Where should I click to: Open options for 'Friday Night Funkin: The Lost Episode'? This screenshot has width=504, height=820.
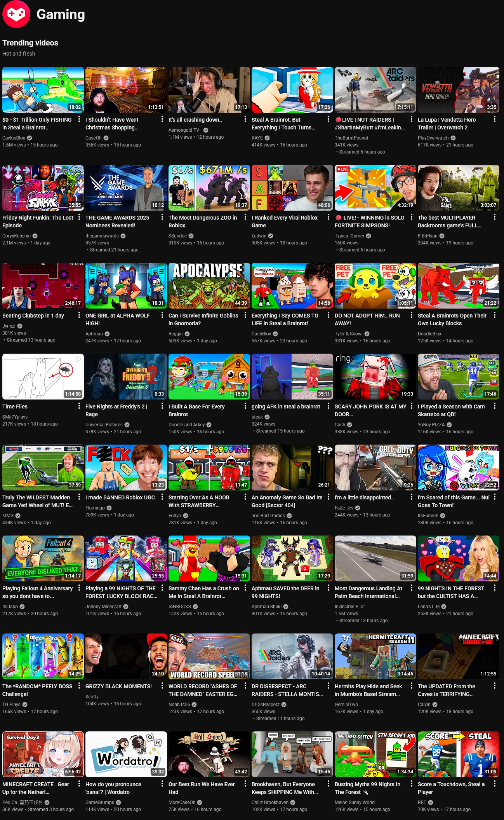[x=79, y=217]
